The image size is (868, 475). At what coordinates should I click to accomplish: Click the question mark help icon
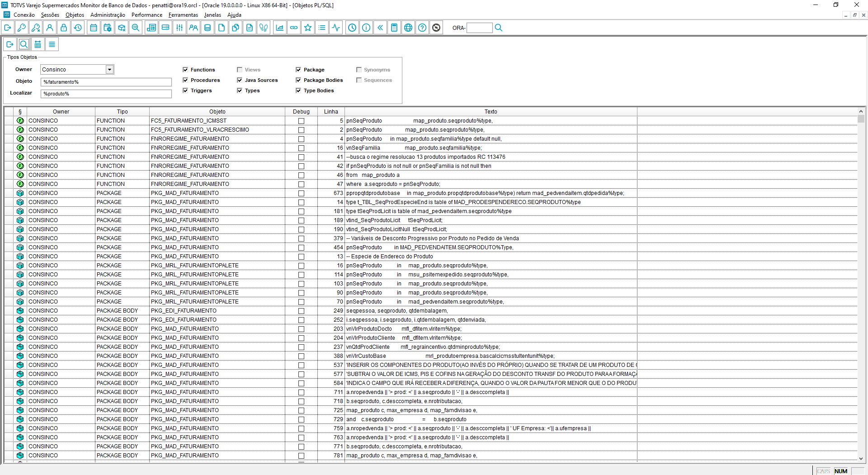tap(422, 28)
